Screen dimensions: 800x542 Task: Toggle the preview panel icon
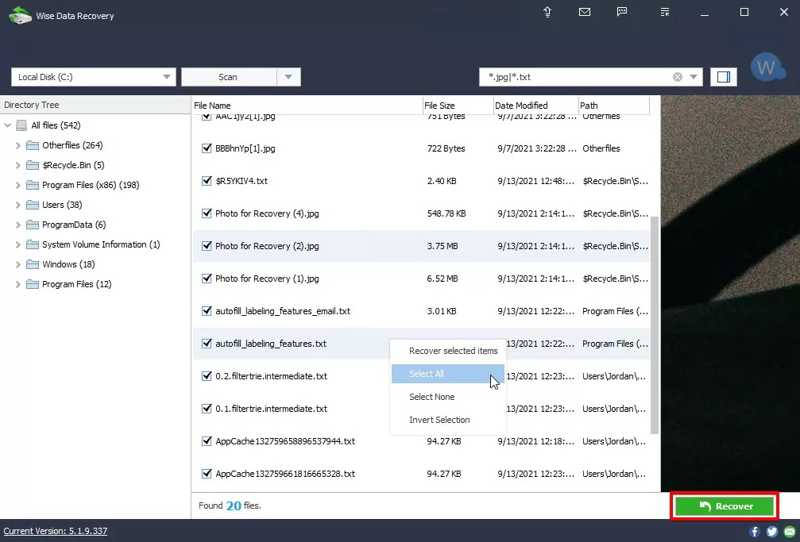coord(723,77)
